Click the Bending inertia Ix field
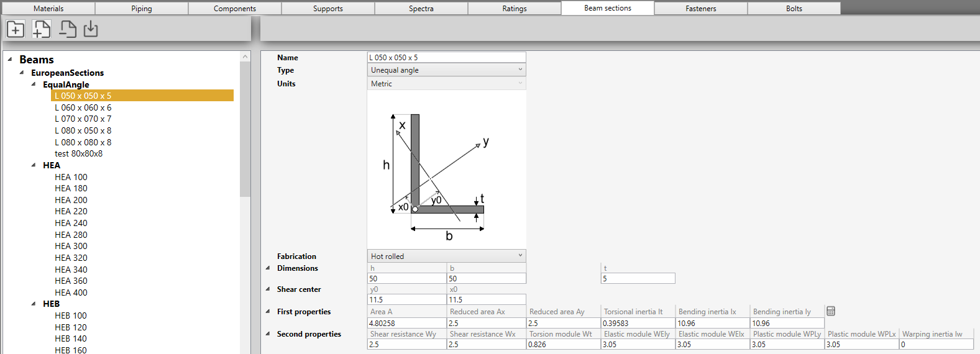The image size is (980, 354). tap(713, 323)
